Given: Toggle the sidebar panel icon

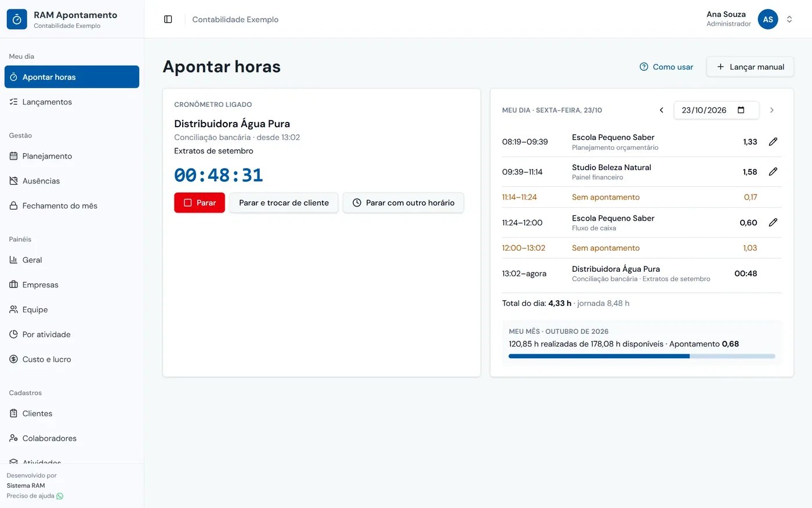Looking at the screenshot, I should click(x=168, y=19).
